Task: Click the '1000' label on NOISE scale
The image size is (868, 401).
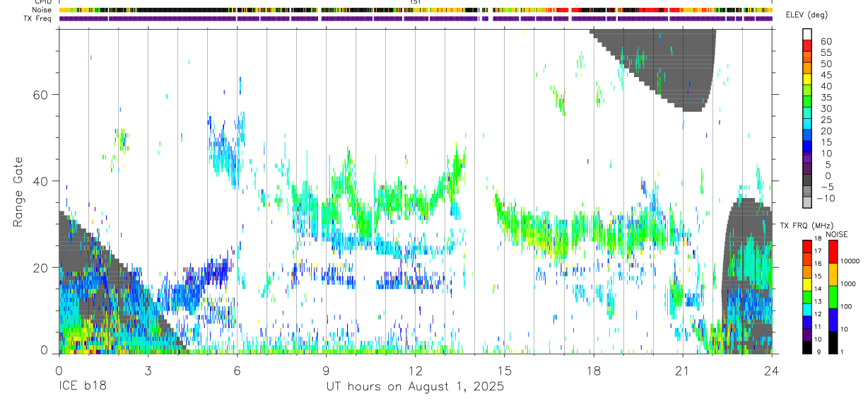Action: click(x=850, y=284)
